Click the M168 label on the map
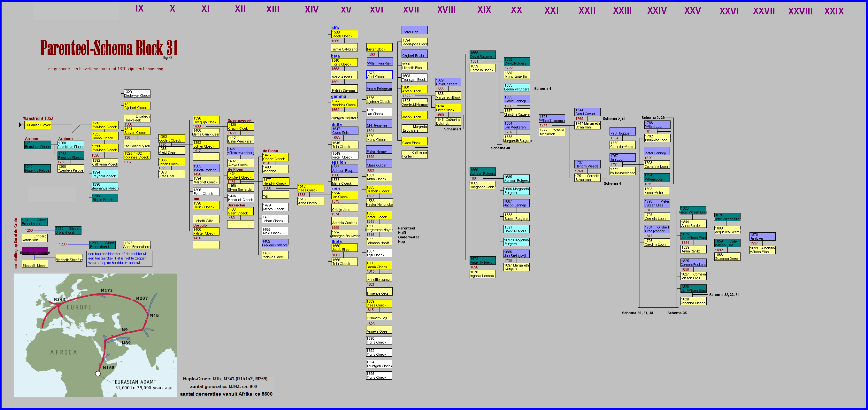This screenshot has width=868, height=410. click(x=109, y=367)
